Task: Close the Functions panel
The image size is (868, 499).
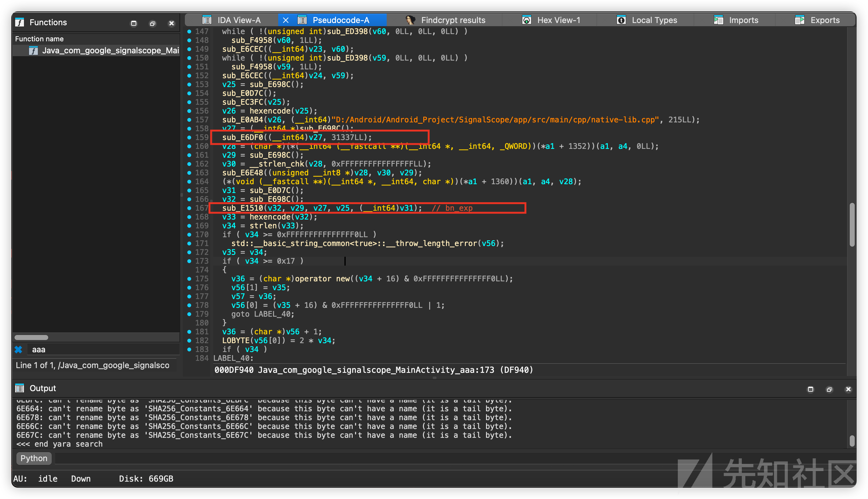Action: 171,23
